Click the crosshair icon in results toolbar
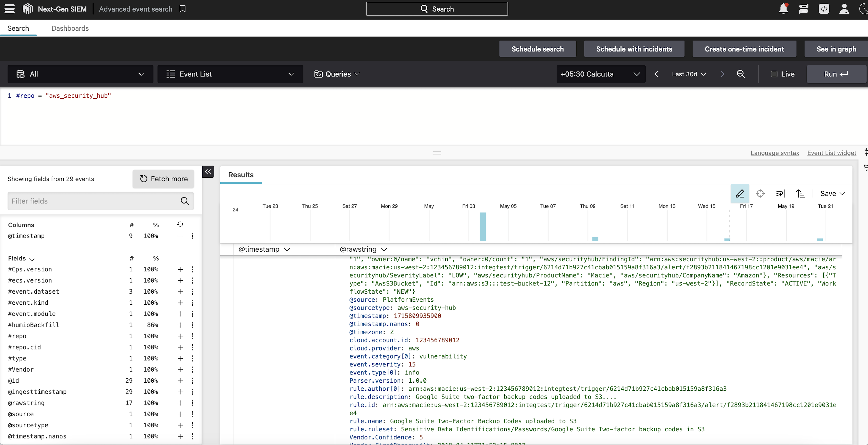 [x=760, y=194]
